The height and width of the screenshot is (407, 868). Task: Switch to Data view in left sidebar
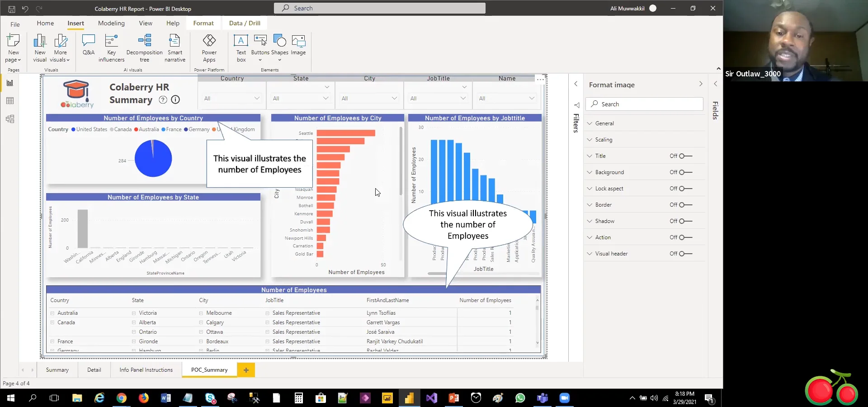pos(10,101)
